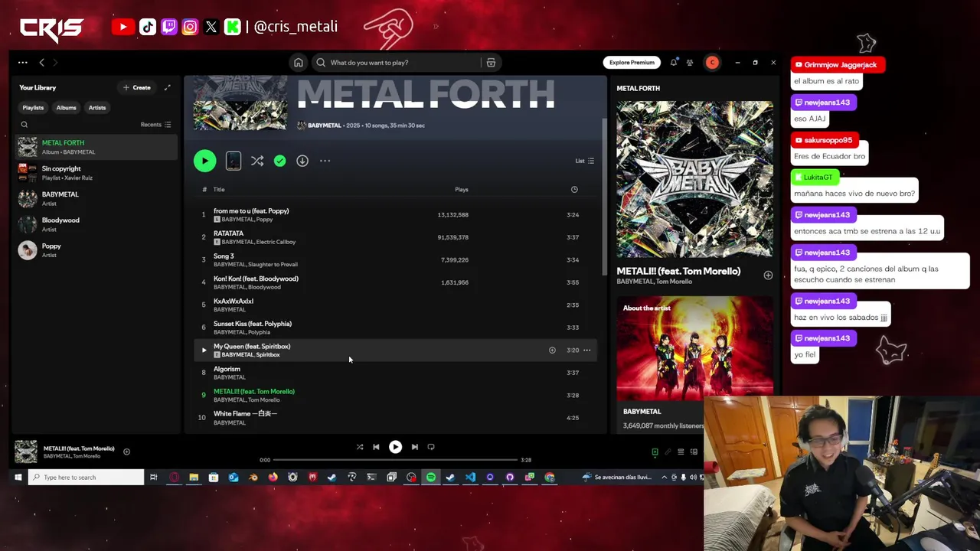Play the METAL FORTH album
The width and height of the screenshot is (980, 551).
[x=204, y=161]
